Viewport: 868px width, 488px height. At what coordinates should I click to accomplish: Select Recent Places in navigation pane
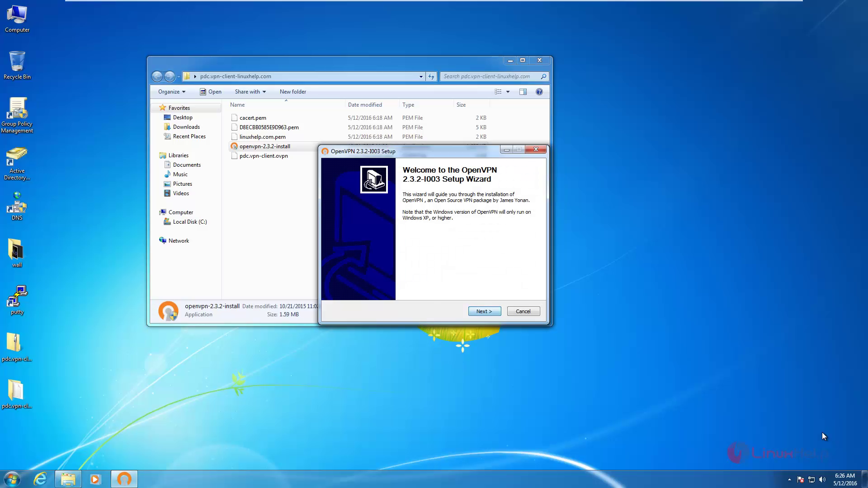coord(189,136)
